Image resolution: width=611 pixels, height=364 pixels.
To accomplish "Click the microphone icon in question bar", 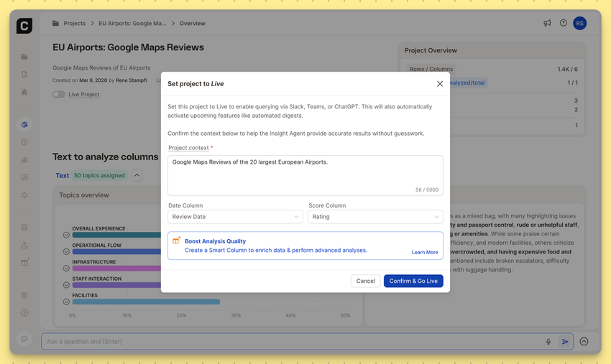I will point(548,342).
